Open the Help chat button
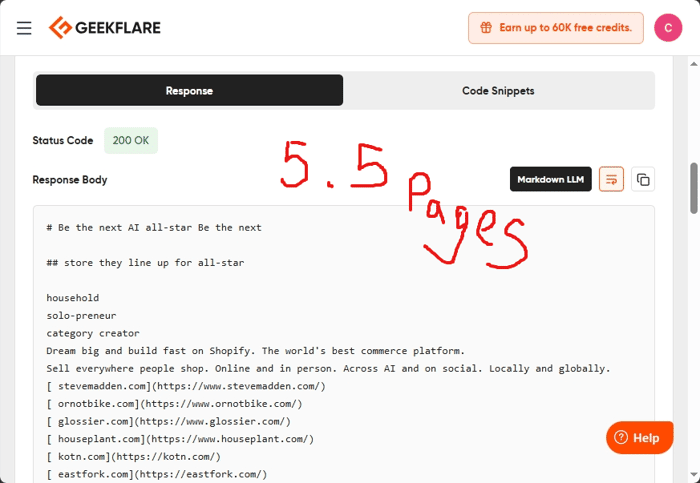700x483 pixels. click(639, 437)
